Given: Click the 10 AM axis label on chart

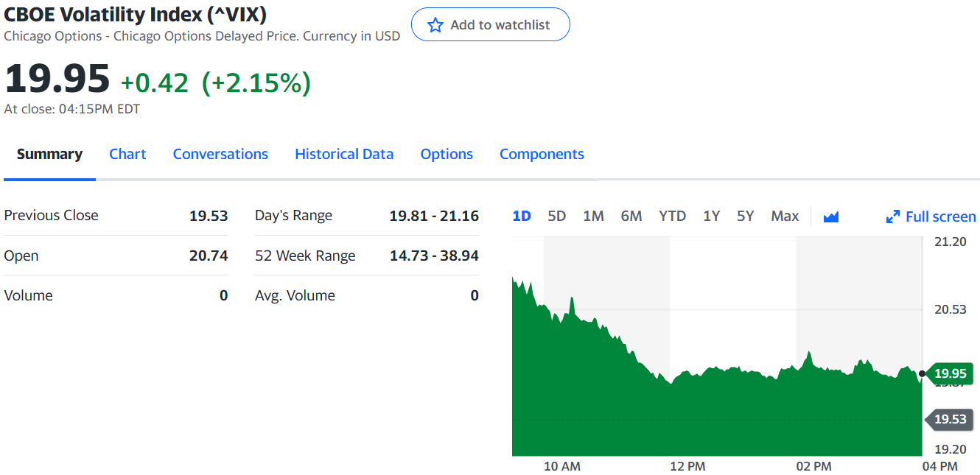Looking at the screenshot, I should coord(562,466).
